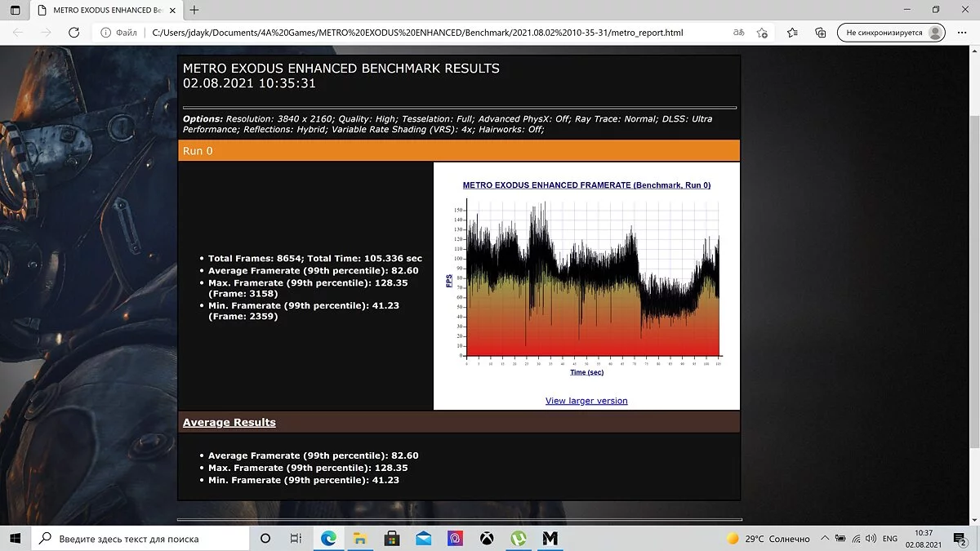
Task: Open a new browser tab
Action: click(194, 10)
